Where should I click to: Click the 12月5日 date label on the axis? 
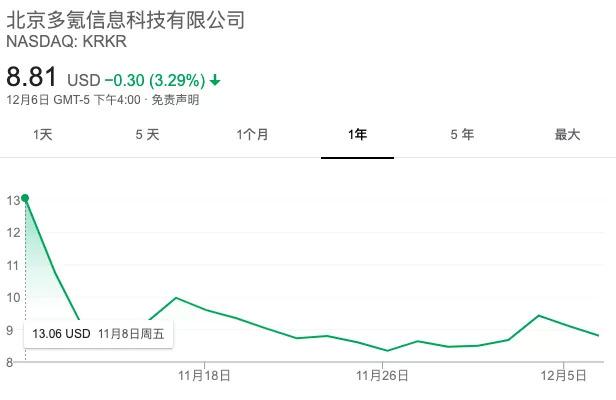pyautogui.click(x=564, y=377)
